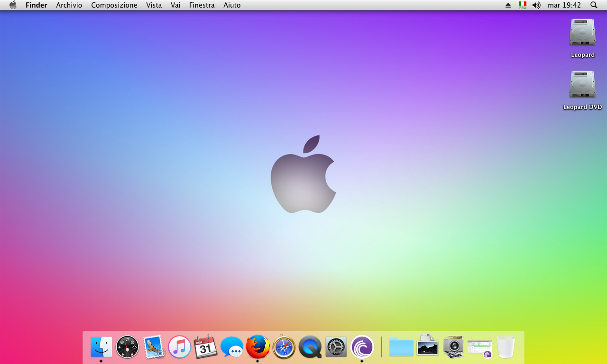Open Italian PRO keyboard input menu

(x=523, y=5)
